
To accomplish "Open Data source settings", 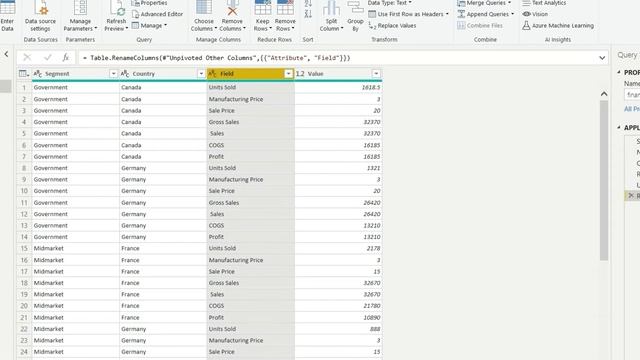I will pyautogui.click(x=40, y=16).
